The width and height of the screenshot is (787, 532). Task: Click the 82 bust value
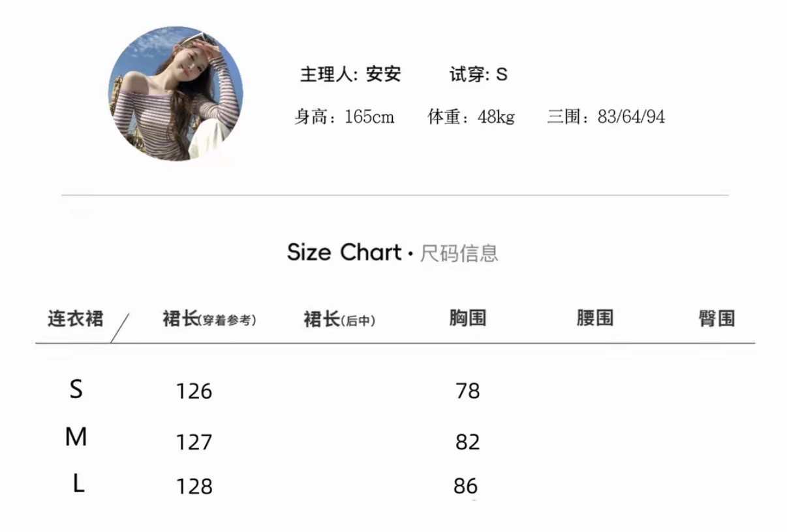(x=468, y=443)
